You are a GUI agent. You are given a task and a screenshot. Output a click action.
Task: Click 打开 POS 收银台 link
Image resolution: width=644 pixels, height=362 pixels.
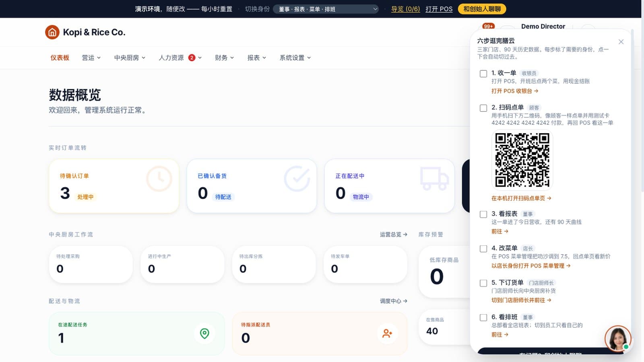[515, 91]
